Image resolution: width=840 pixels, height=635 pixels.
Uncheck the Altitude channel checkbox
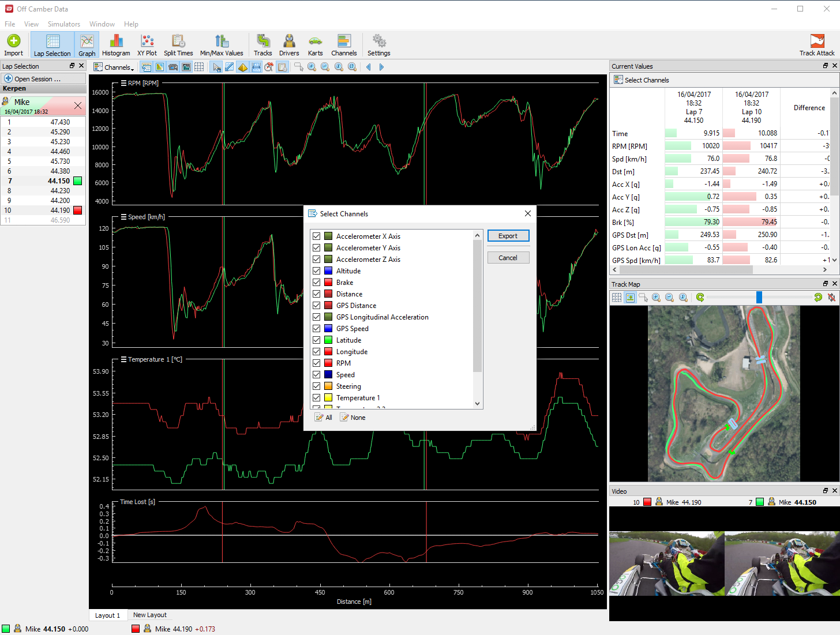click(317, 271)
